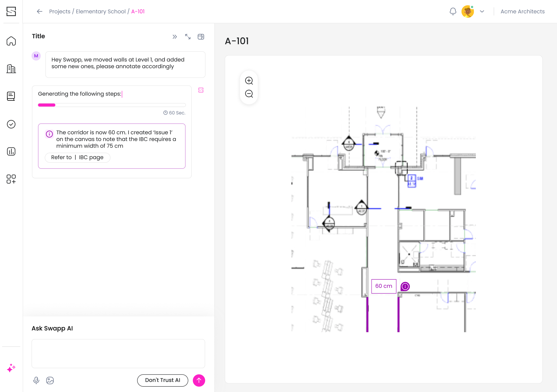The width and height of the screenshot is (557, 392).
Task: Click the Acme Architects label
Action: (x=523, y=11)
